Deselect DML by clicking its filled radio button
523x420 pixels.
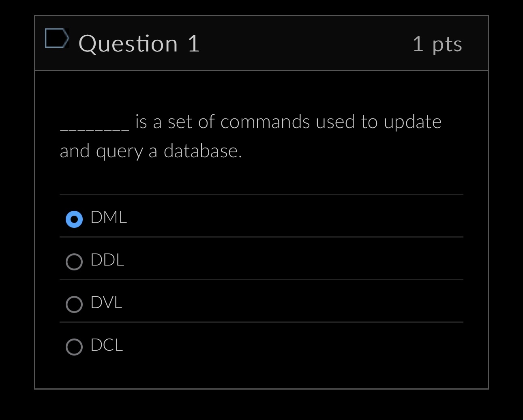tap(74, 219)
